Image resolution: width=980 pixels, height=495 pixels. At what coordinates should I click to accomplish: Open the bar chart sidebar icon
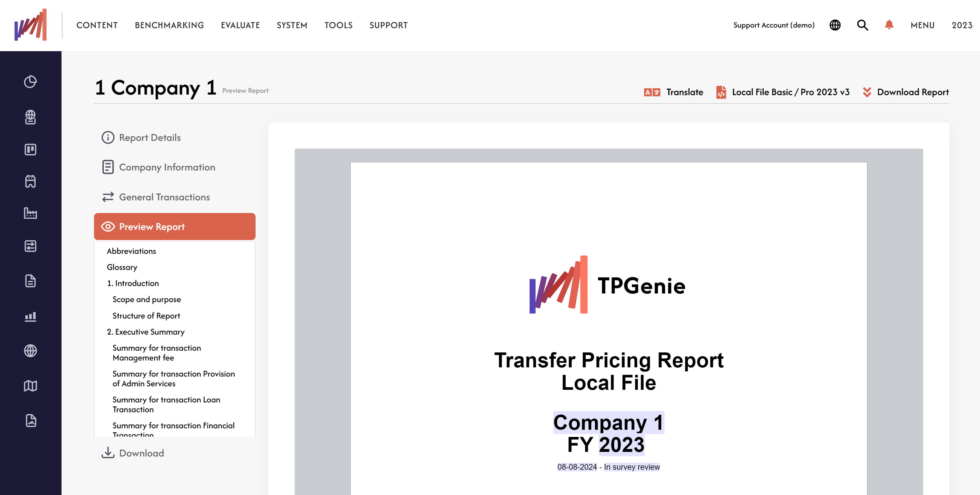[30, 316]
